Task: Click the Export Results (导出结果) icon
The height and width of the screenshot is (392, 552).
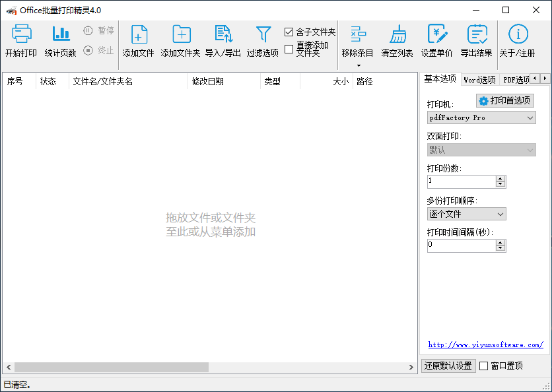Action: (x=477, y=34)
